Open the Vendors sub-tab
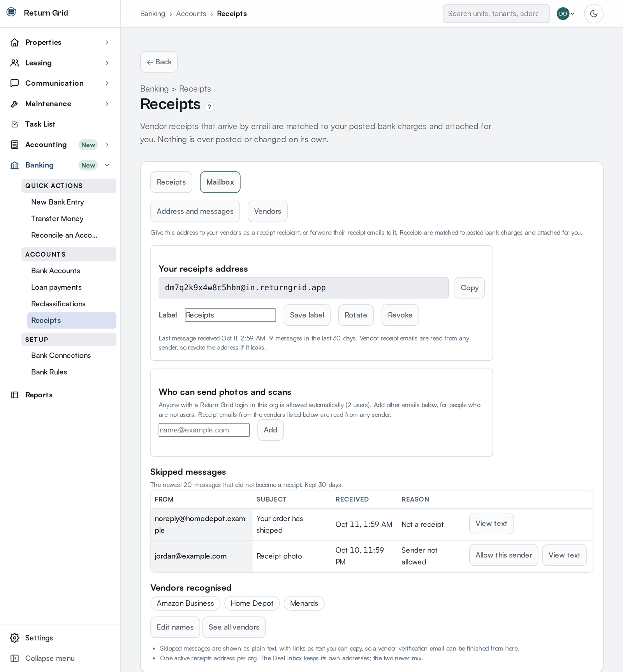This screenshot has width=623, height=672. 268,211
